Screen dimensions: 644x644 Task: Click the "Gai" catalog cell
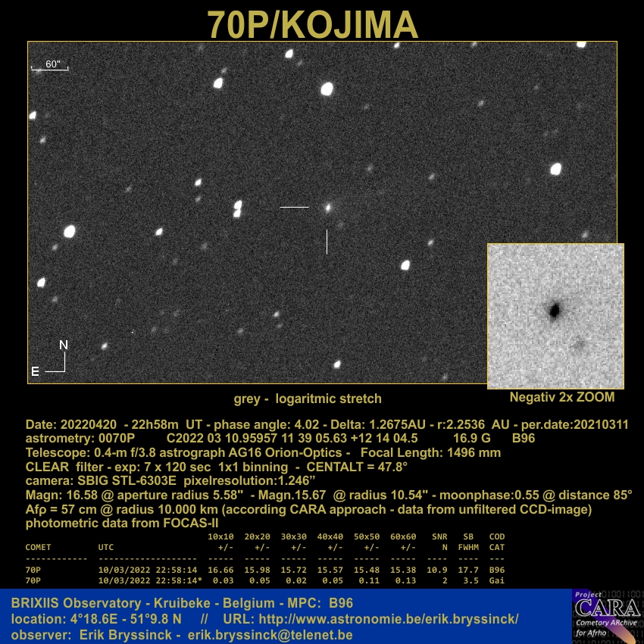tap(497, 581)
